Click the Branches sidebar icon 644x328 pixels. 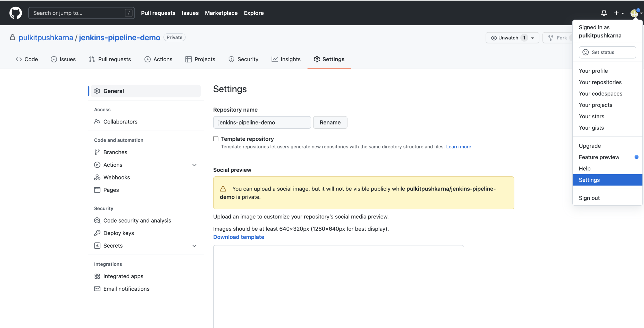click(x=97, y=152)
